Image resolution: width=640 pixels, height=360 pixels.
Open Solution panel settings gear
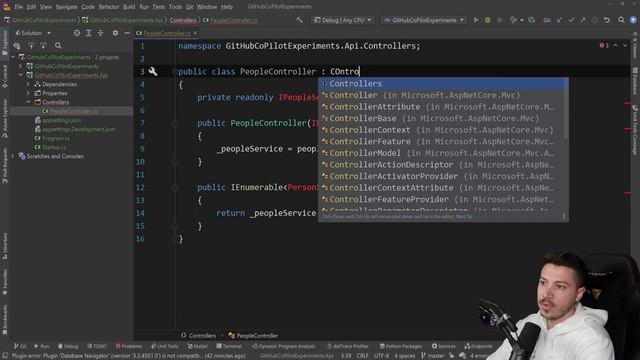tap(116, 33)
